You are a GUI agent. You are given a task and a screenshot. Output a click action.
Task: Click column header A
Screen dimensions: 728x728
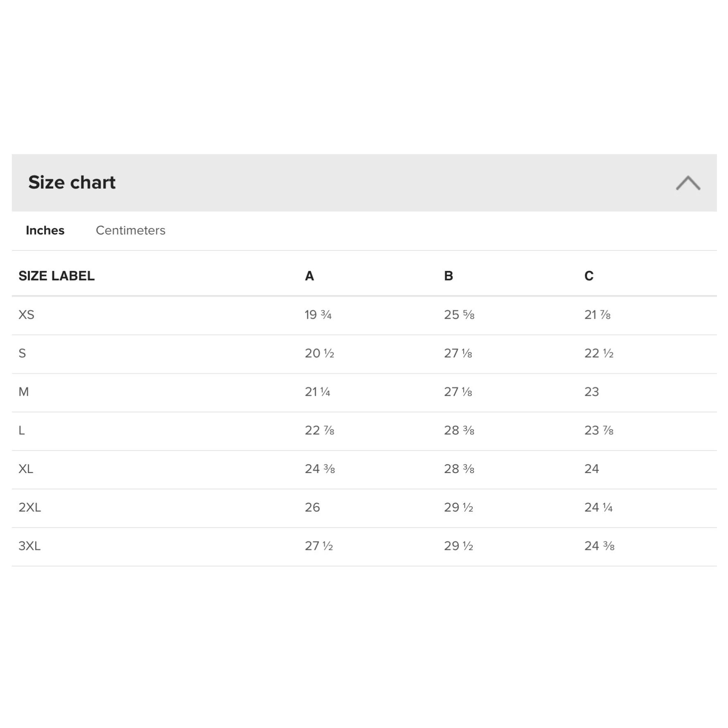pyautogui.click(x=309, y=276)
